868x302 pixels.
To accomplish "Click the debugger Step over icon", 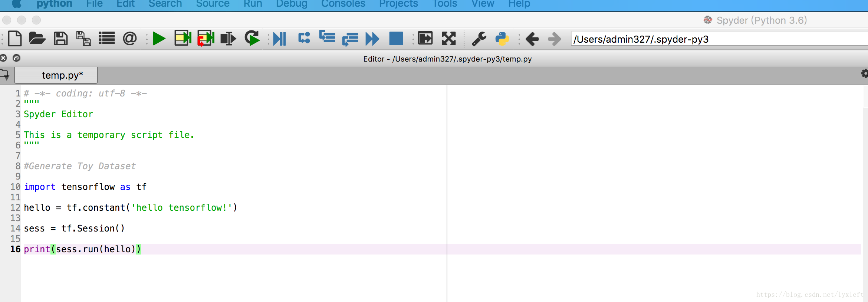I will (x=304, y=38).
